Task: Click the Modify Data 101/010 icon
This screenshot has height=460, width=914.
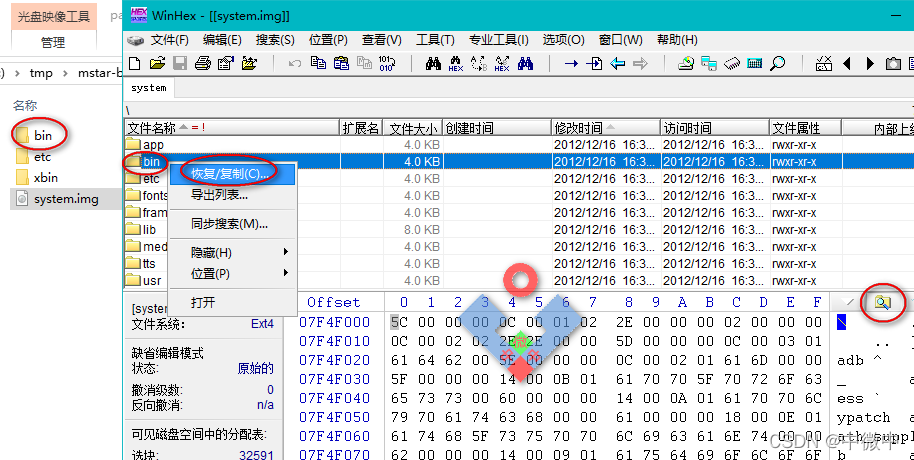Action: tap(387, 63)
